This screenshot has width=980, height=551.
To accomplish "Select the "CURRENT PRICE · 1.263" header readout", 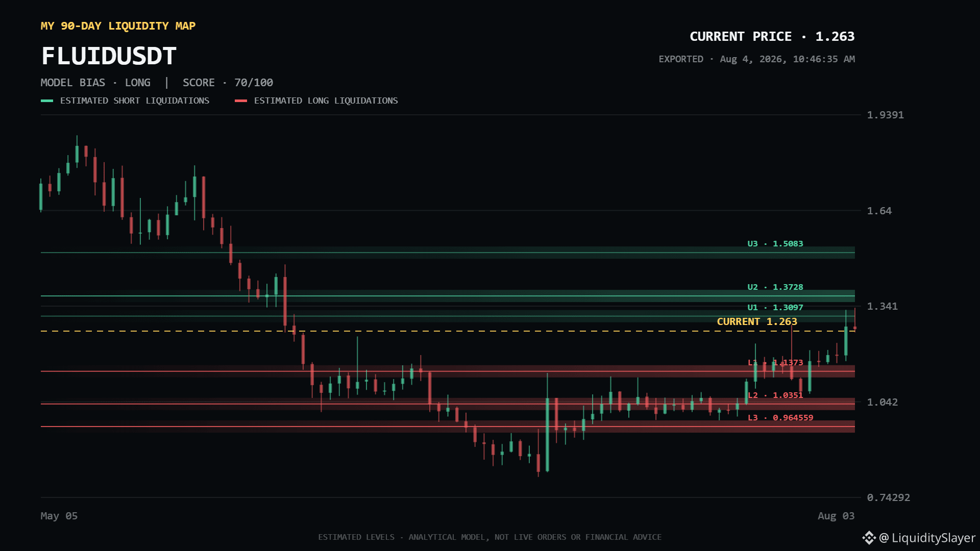I will click(x=772, y=37).
